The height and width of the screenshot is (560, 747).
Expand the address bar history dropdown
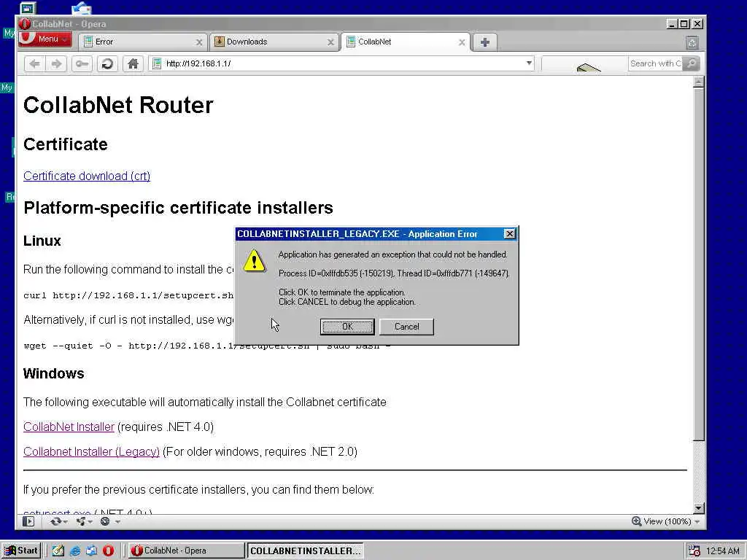[529, 63]
